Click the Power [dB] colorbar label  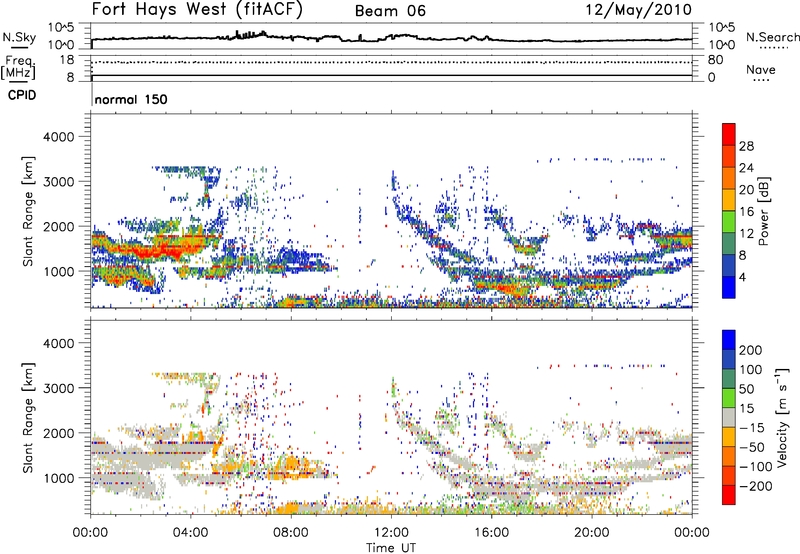click(764, 211)
